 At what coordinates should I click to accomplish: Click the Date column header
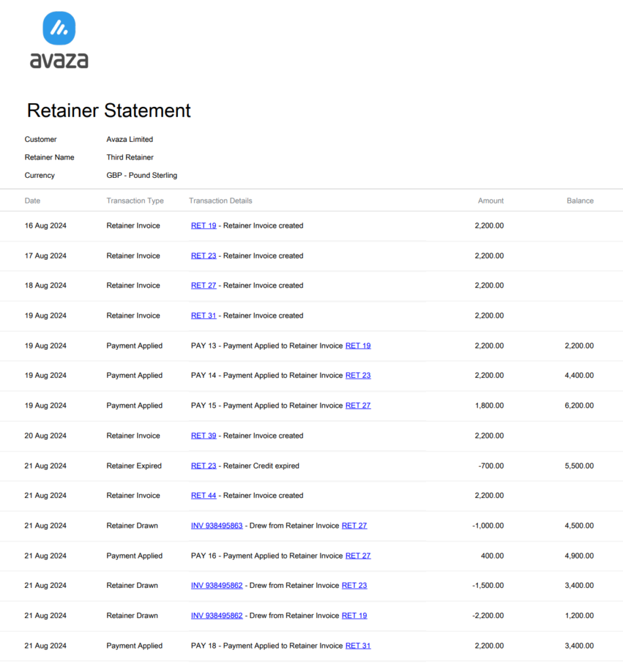pyautogui.click(x=33, y=201)
